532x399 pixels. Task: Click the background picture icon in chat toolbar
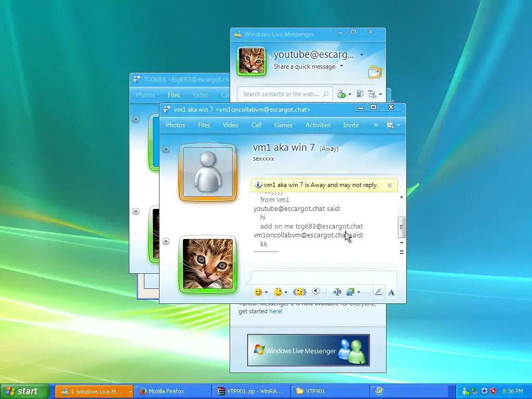tap(351, 292)
